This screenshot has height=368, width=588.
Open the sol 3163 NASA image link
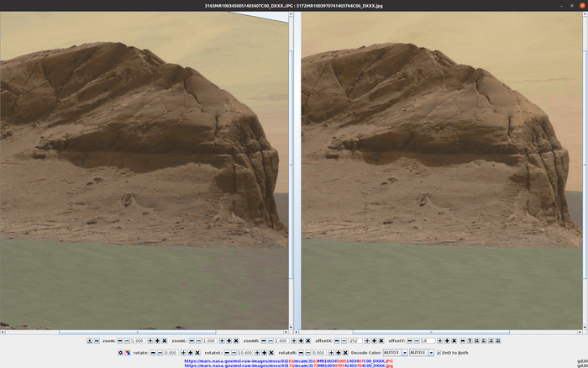coord(288,361)
